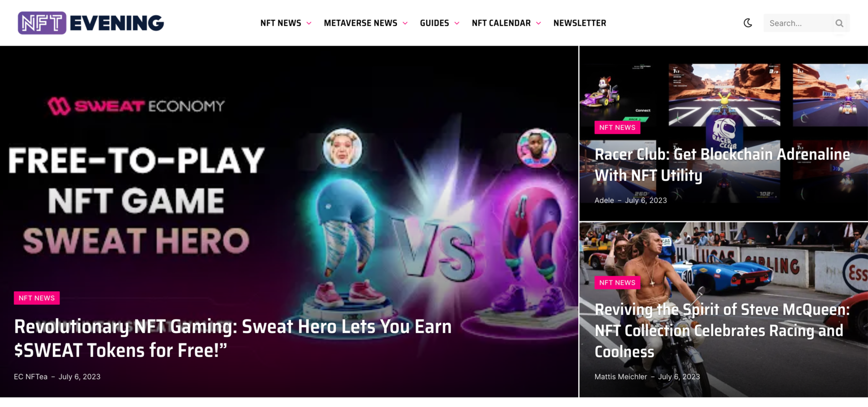The height and width of the screenshot is (407, 868).
Task: Open the Sweat Hero article headline
Action: tap(233, 338)
